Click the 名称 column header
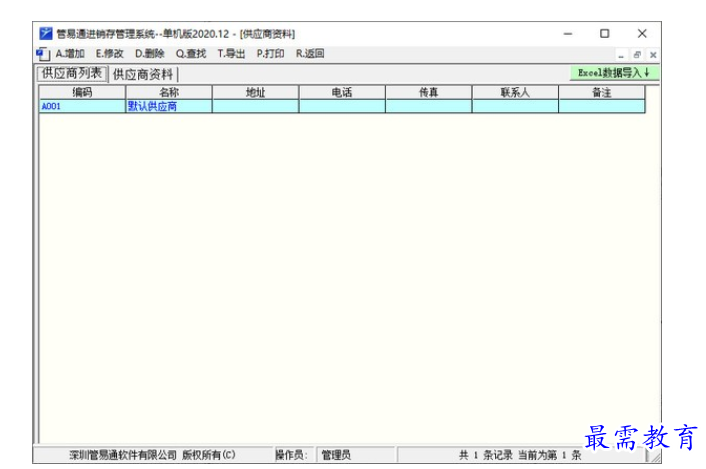Screen dimensions: 706x469 (169, 93)
